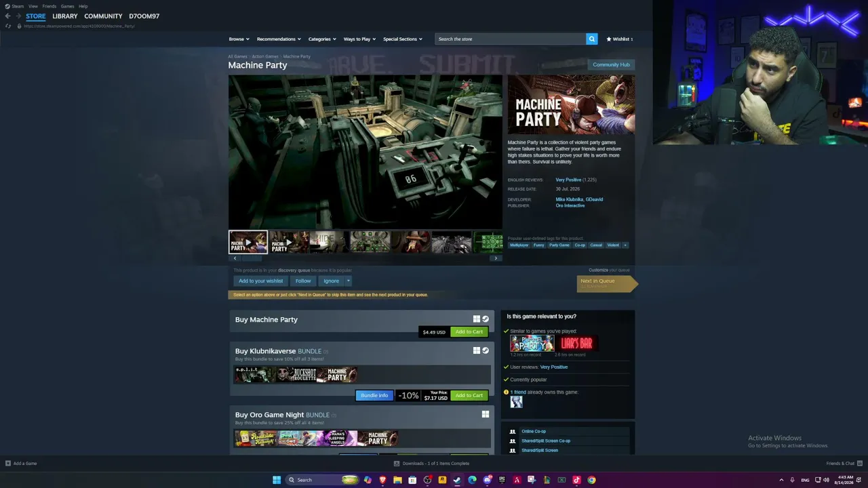Add Klubnikaverse bundle to cart
Image resolution: width=868 pixels, height=488 pixels.
pos(469,395)
